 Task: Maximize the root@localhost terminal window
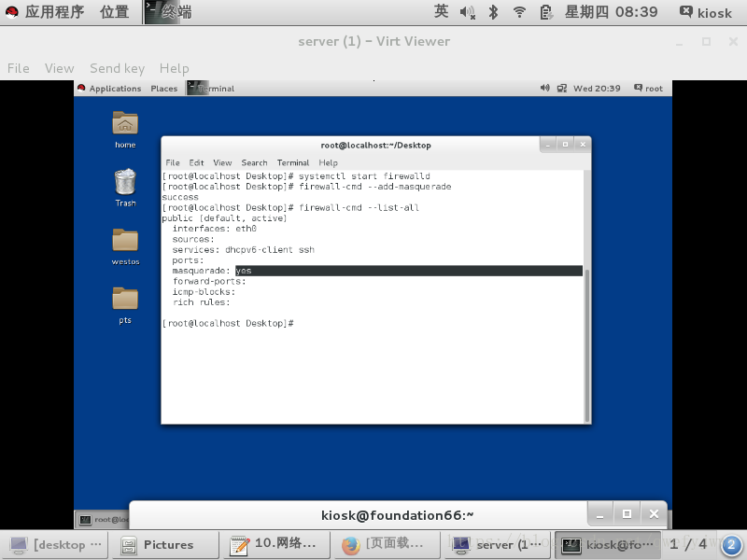(x=565, y=145)
